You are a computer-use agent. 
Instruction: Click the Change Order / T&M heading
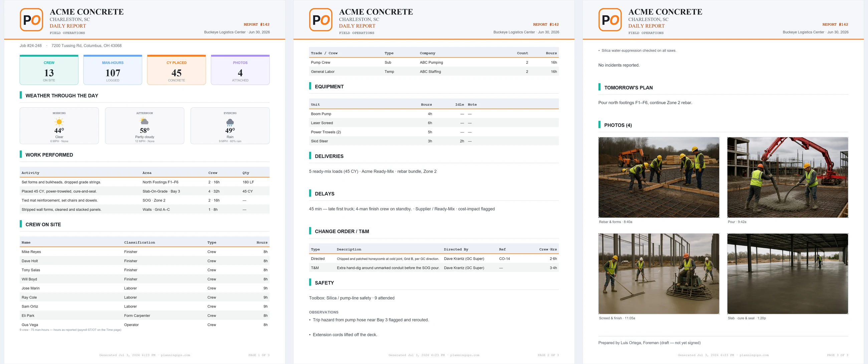click(342, 231)
